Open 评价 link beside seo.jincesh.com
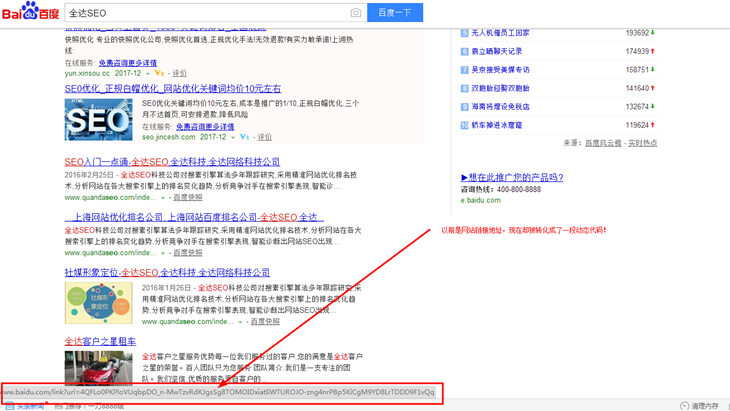The image size is (730, 411). point(264,137)
